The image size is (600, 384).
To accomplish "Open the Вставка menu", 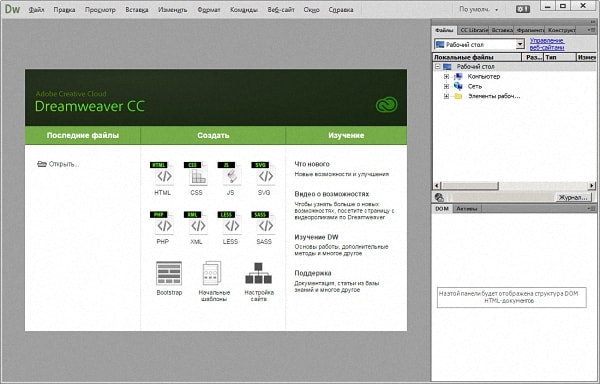I will pos(137,10).
